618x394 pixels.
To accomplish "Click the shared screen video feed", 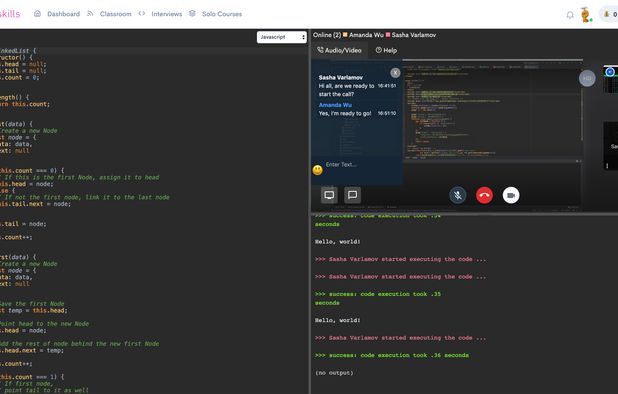I will pos(492,111).
